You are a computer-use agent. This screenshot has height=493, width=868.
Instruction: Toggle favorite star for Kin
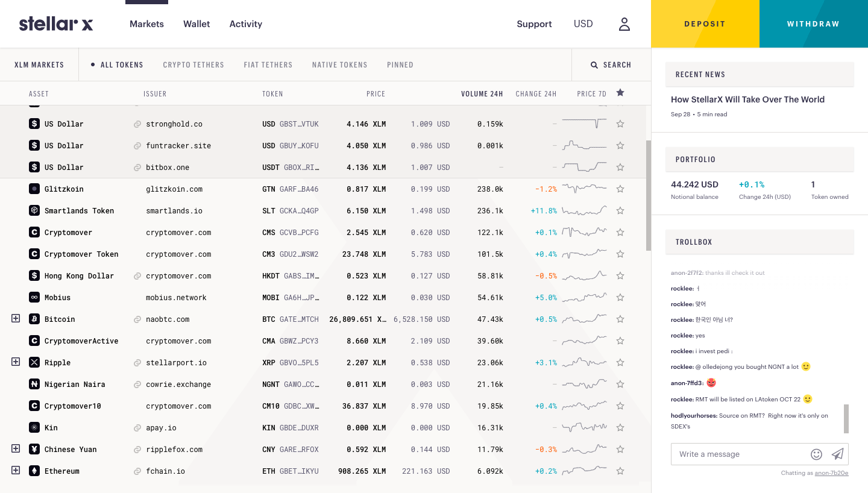(620, 428)
